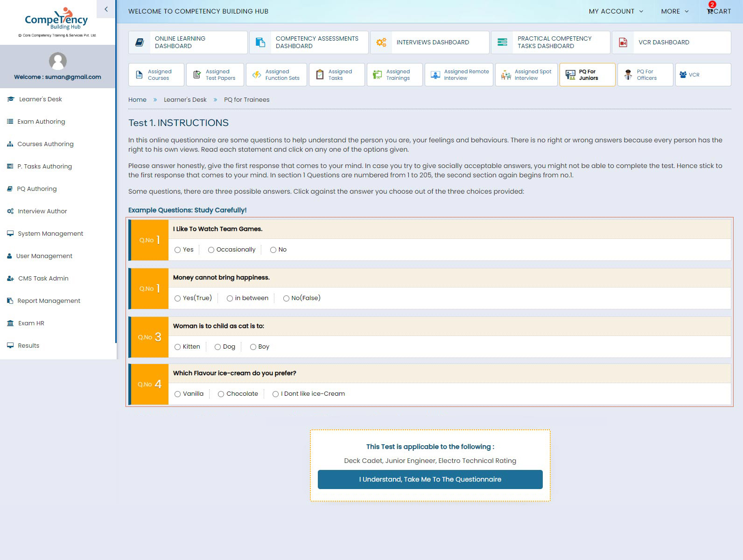Screen dimensions: 743x560
Task: Click the user profile avatar icon
Action: [58, 61]
